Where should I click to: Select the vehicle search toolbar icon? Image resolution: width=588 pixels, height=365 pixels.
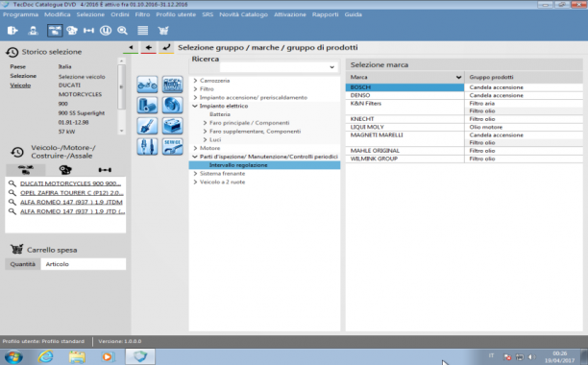pyautogui.click(x=55, y=31)
